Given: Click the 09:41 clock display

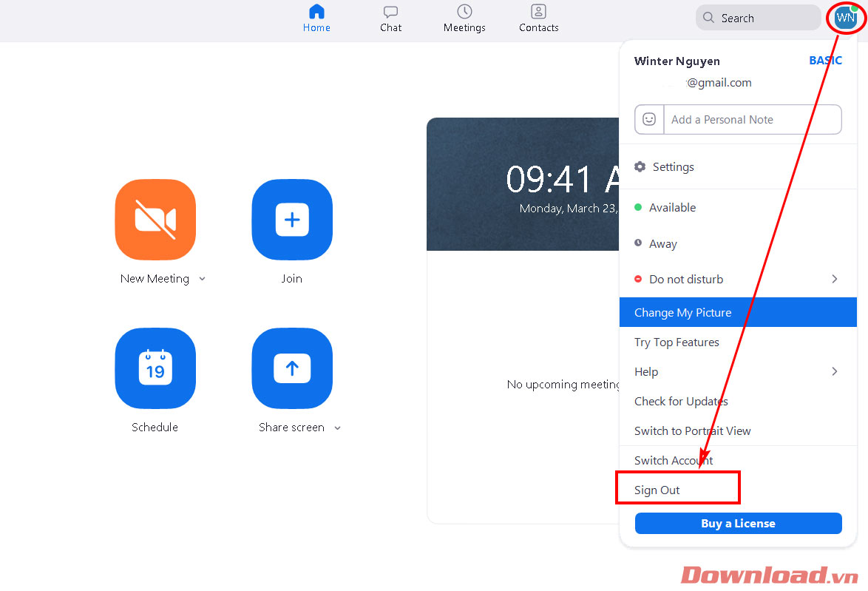Looking at the screenshot, I should (x=562, y=180).
